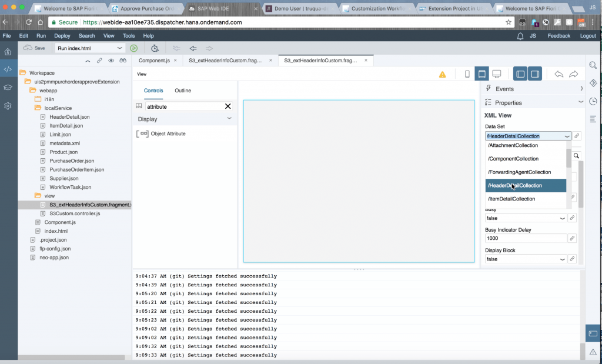Screen dimensions: 602x364
Task: Open the Development code icon in left sidebar
Action: click(x=8, y=69)
